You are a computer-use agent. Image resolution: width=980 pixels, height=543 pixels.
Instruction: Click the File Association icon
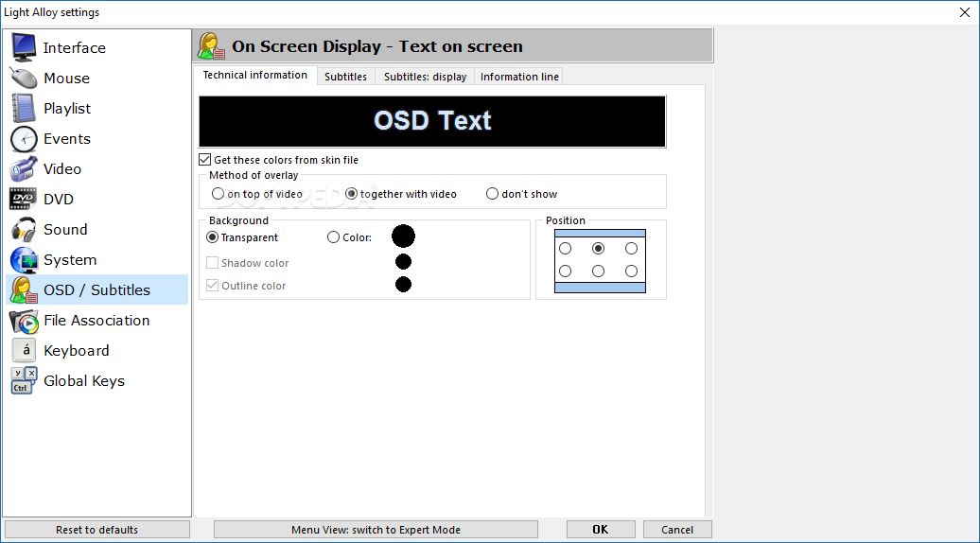point(24,321)
